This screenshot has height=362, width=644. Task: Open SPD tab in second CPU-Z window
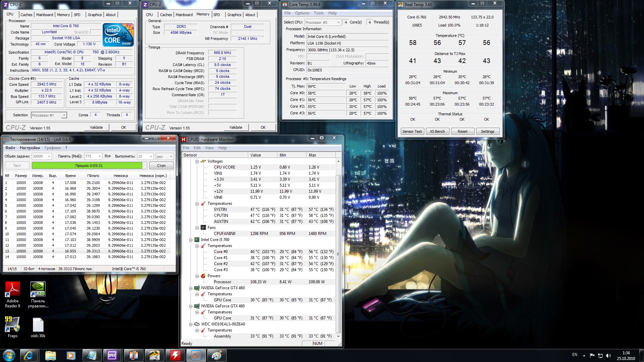[217, 15]
